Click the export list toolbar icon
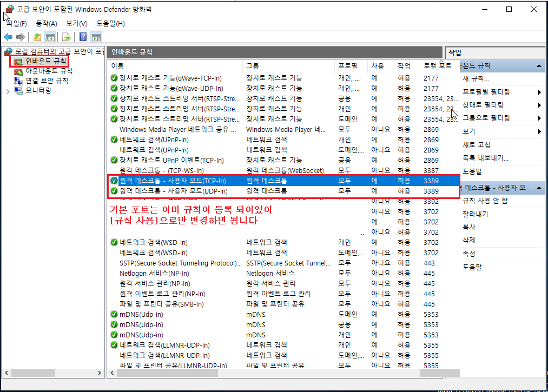The image size is (548, 392). 67,37
